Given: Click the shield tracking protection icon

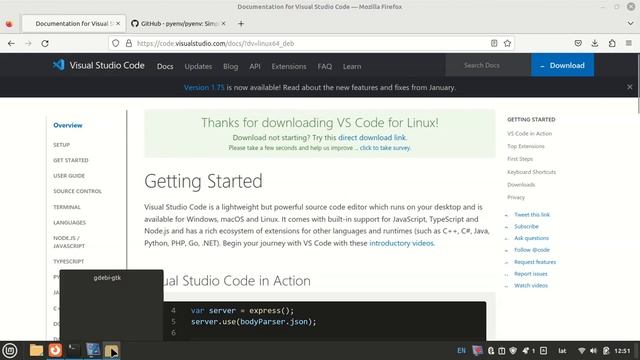Looking at the screenshot, I should coord(116,43).
